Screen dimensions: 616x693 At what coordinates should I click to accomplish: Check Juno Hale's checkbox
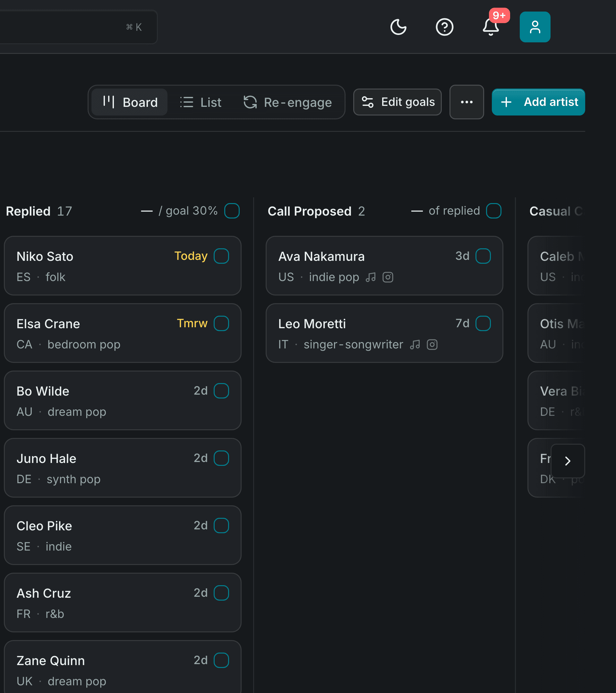click(221, 458)
